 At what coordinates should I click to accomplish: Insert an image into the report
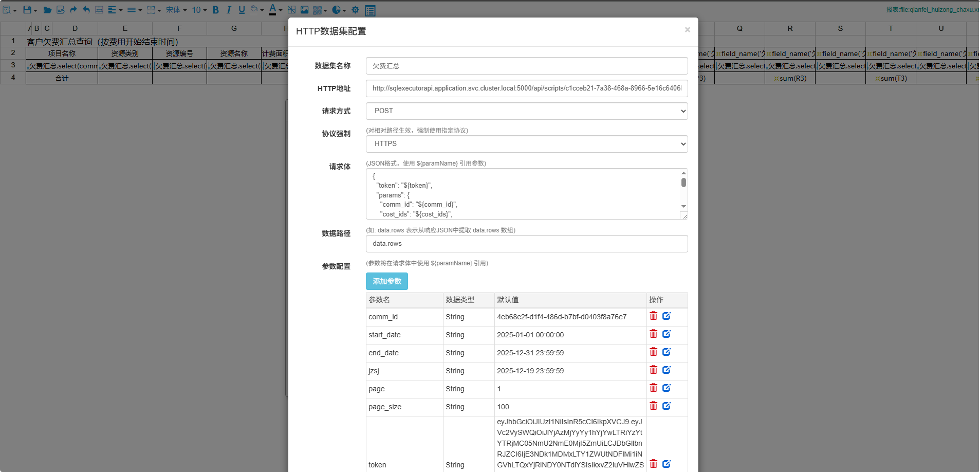[304, 10]
